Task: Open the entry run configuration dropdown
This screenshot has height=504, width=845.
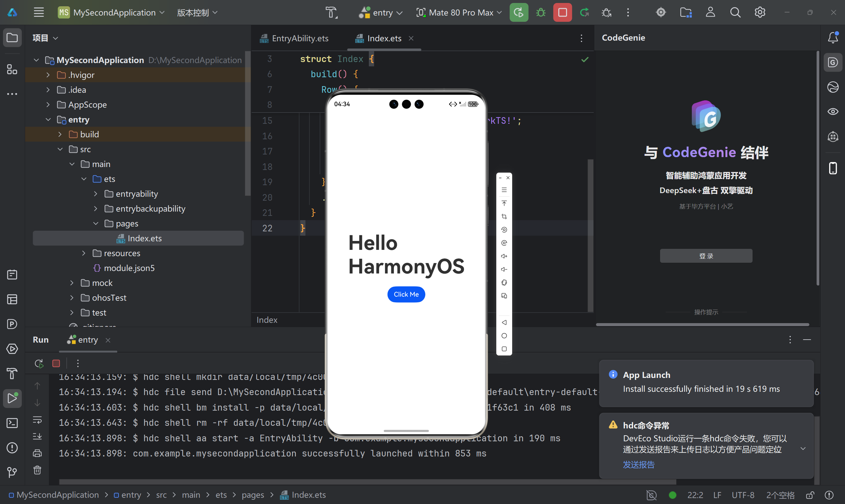Action: (x=381, y=13)
